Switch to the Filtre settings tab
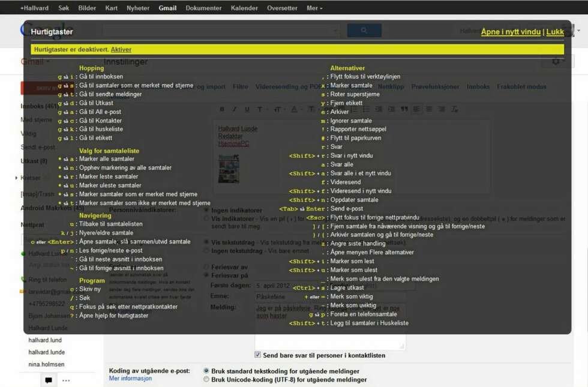This screenshot has height=387, width=588. (x=241, y=86)
